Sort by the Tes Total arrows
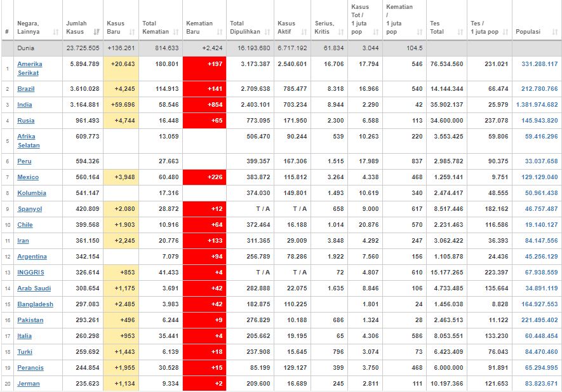Viewport: 562px width, 392px height. (x=460, y=32)
